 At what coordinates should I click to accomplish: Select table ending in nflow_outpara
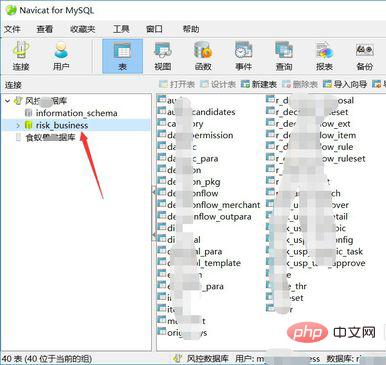[x=209, y=217]
